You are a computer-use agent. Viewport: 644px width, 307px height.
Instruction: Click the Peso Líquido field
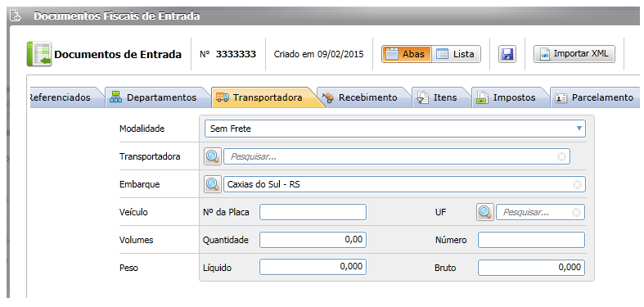(x=313, y=268)
